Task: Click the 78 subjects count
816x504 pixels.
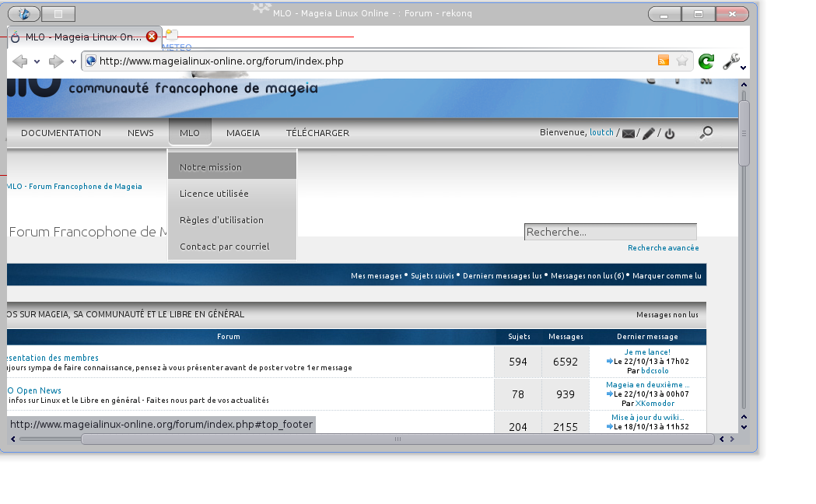Action: [x=518, y=394]
